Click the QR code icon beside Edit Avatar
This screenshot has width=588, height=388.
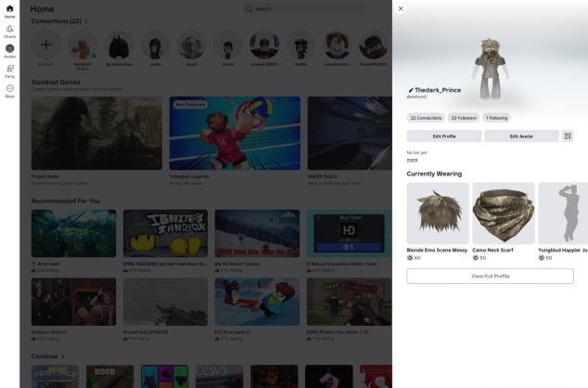[x=568, y=136]
